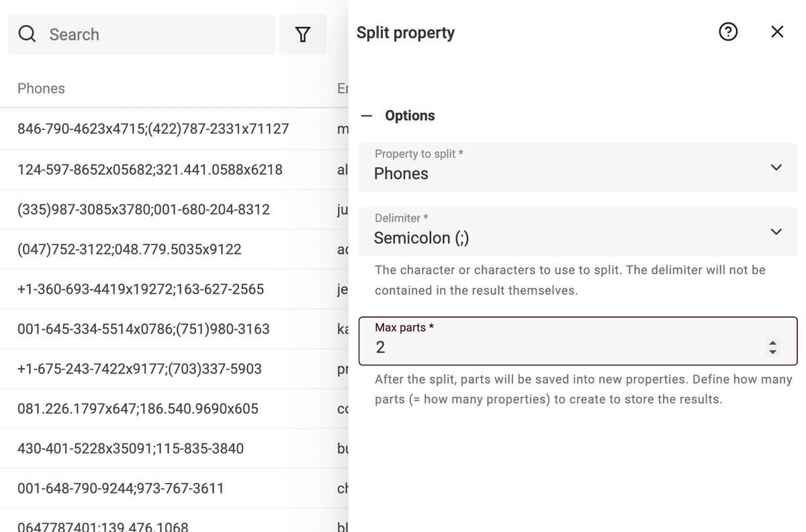Click the Phones column header
The height and width of the screenshot is (532, 806).
[41, 89]
